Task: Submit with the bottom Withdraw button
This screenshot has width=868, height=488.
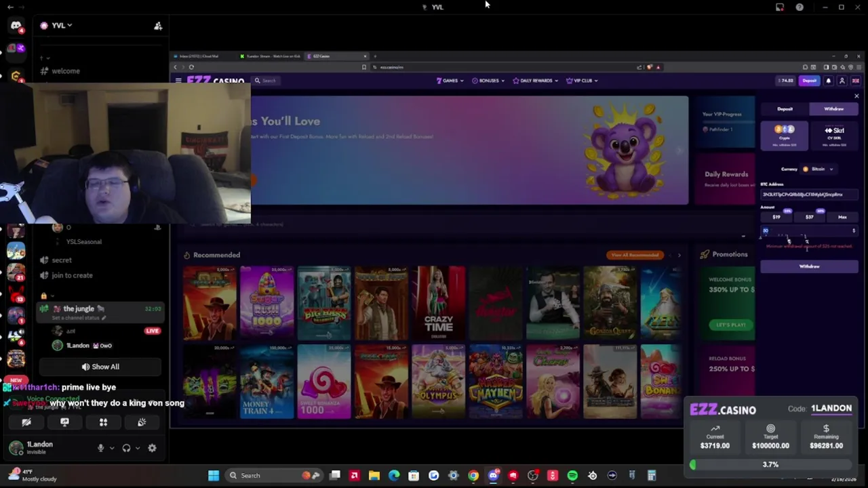Action: pos(809,266)
